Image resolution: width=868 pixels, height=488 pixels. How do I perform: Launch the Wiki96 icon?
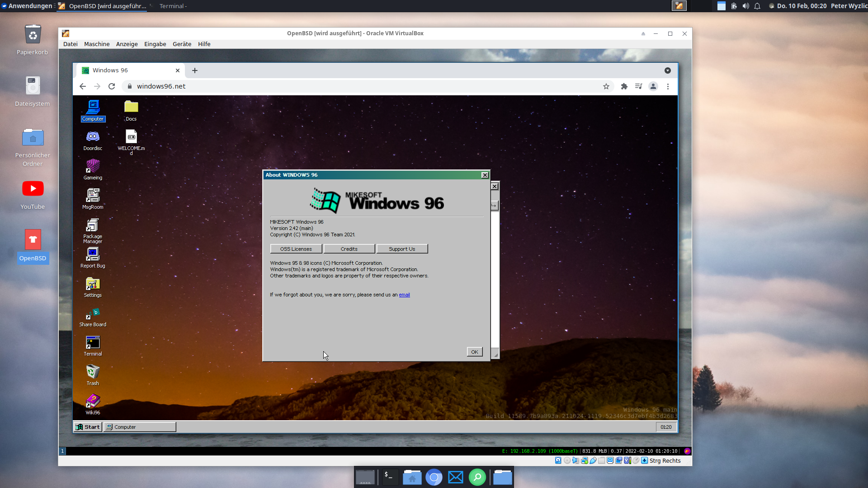point(93,404)
